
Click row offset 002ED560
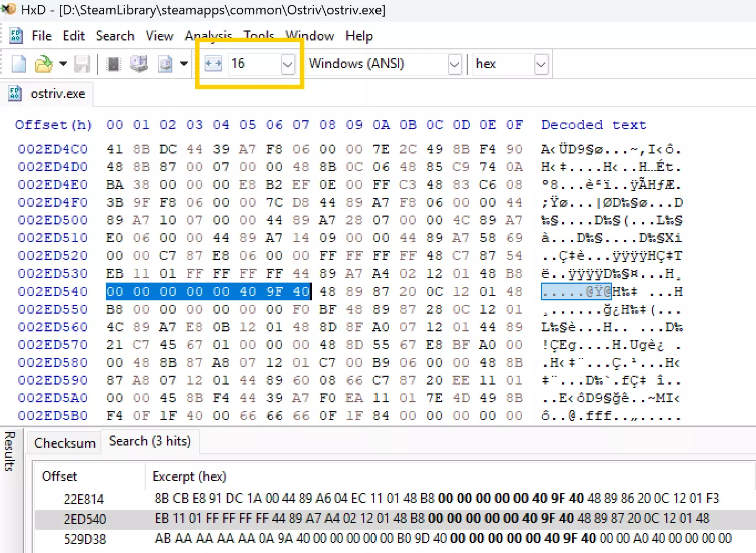click(x=53, y=327)
